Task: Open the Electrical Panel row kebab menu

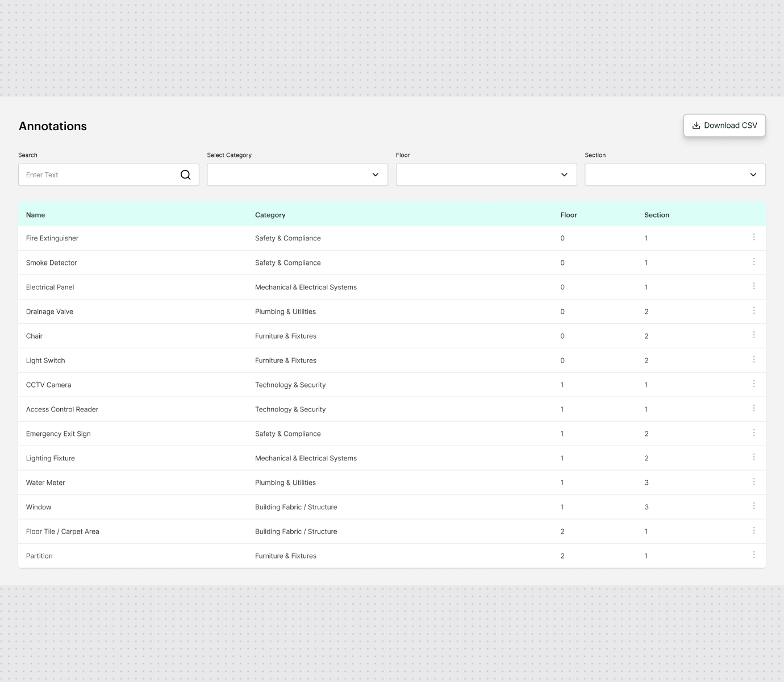Action: click(x=753, y=286)
